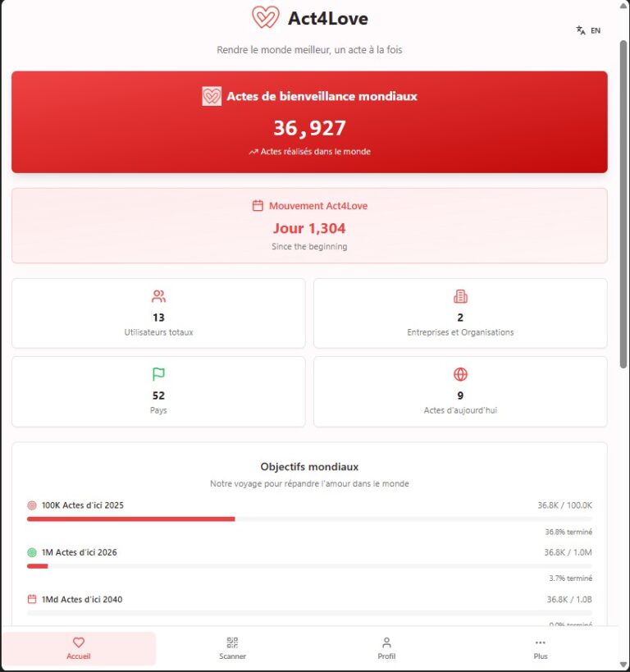
Task: Click the global acts counter 36,927
Action: 309,128
